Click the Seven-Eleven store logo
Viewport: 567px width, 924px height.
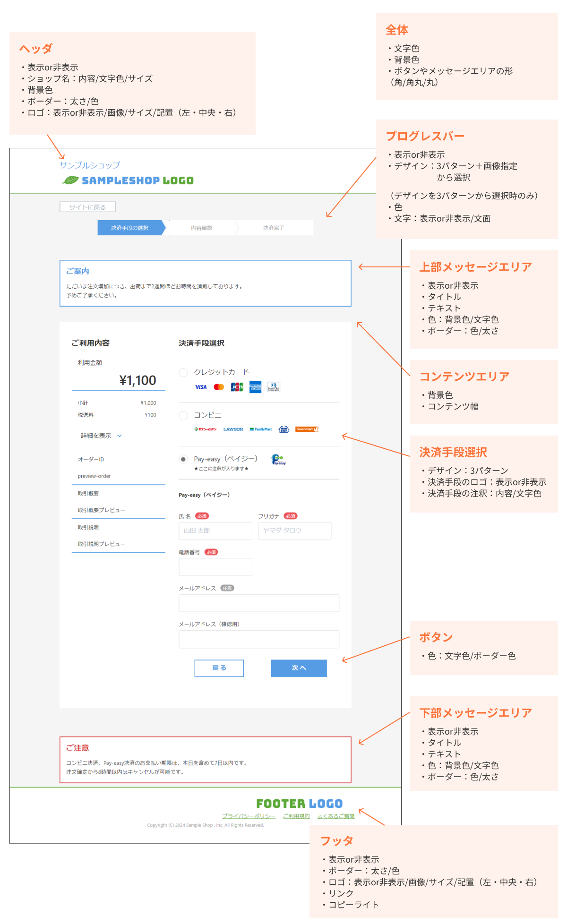pyautogui.click(x=206, y=429)
